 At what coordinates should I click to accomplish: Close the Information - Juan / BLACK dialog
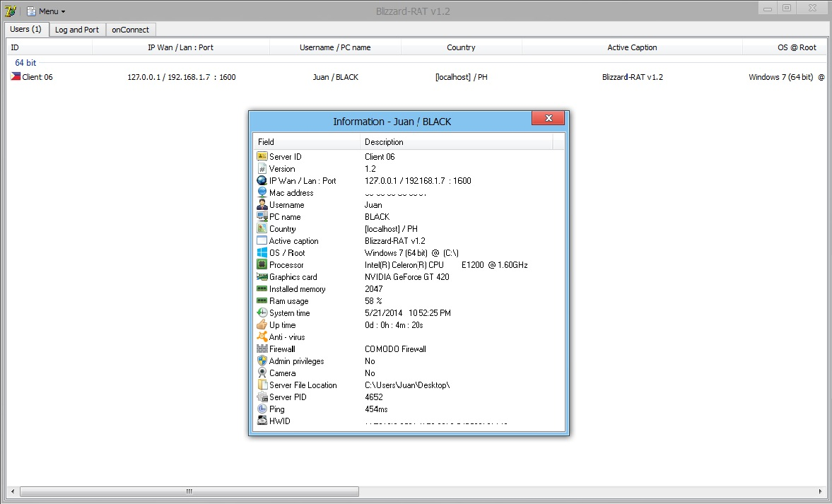(548, 118)
